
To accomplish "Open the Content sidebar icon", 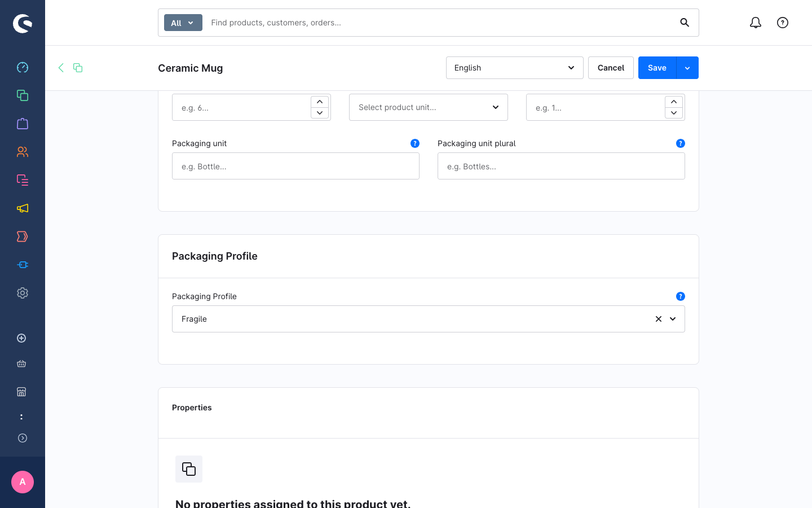I will click(23, 180).
